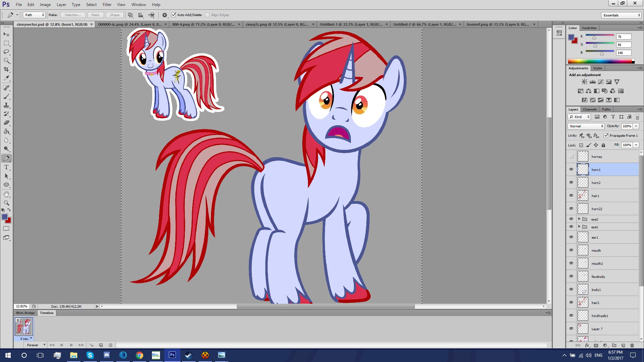Select the Clone Stamp tool
Image resolution: width=644 pixels, height=362 pixels.
click(x=6, y=105)
